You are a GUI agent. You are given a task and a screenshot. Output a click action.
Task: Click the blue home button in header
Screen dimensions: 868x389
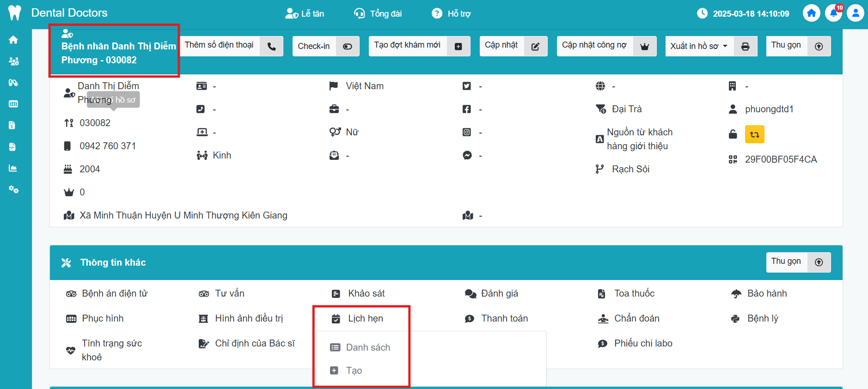coord(811,13)
